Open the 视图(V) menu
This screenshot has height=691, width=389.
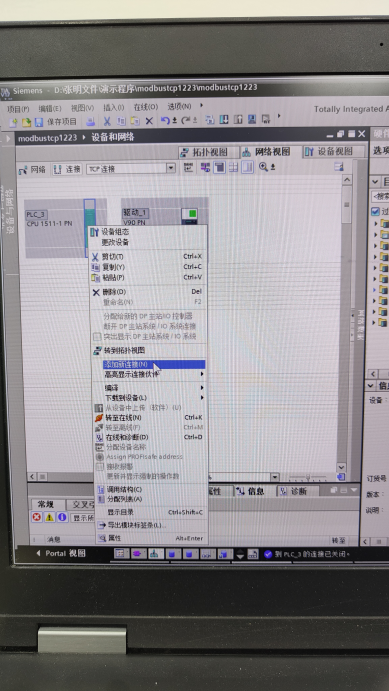pyautogui.click(x=82, y=108)
